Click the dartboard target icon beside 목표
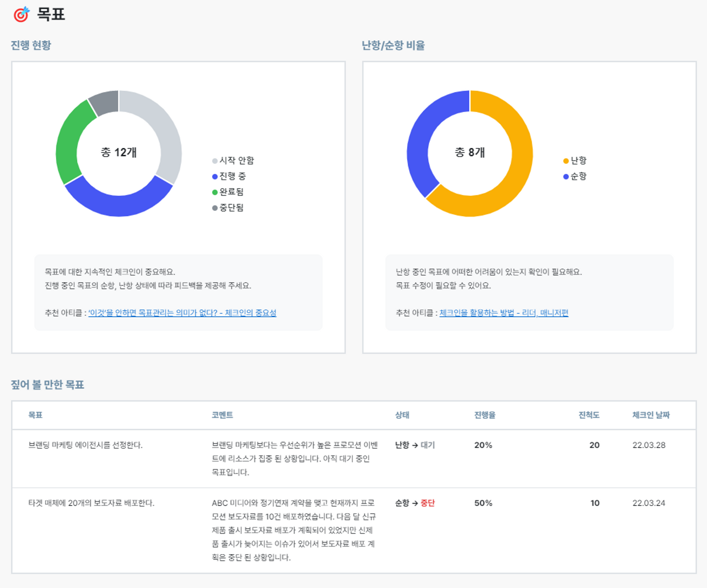Image resolution: width=707 pixels, height=588 pixels. coord(22,15)
